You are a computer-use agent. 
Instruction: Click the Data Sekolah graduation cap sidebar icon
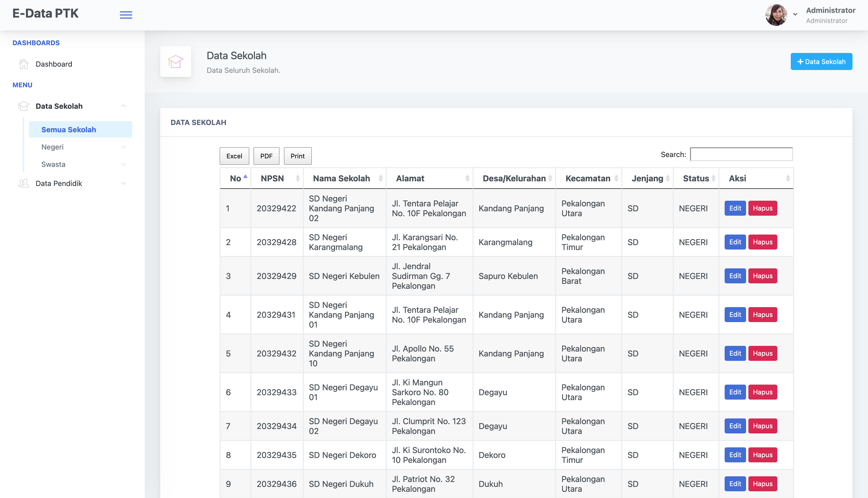(x=24, y=106)
